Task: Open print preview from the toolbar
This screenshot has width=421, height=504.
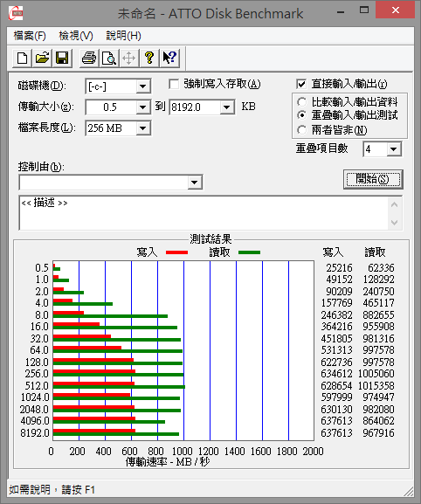Action: pyautogui.click(x=109, y=59)
